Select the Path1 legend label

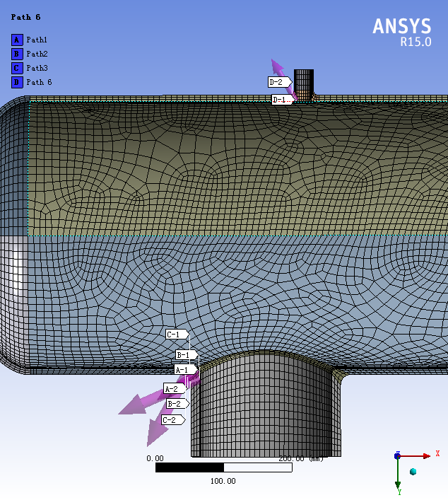click(37, 40)
